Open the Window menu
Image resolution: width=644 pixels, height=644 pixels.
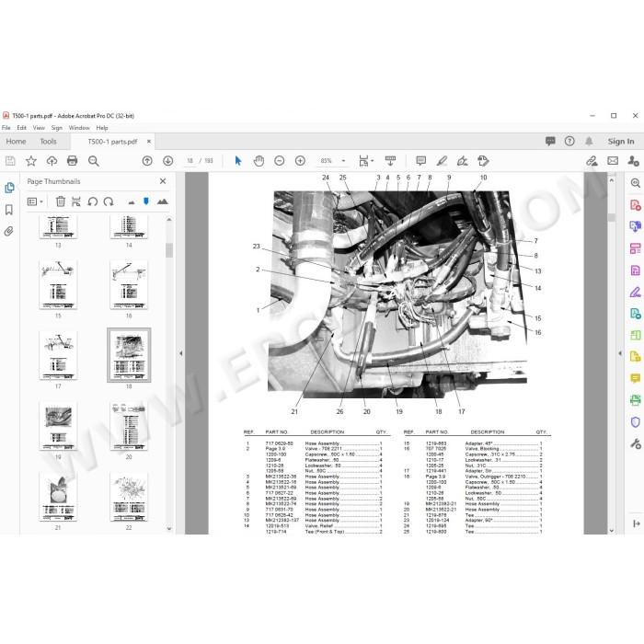pyautogui.click(x=79, y=128)
